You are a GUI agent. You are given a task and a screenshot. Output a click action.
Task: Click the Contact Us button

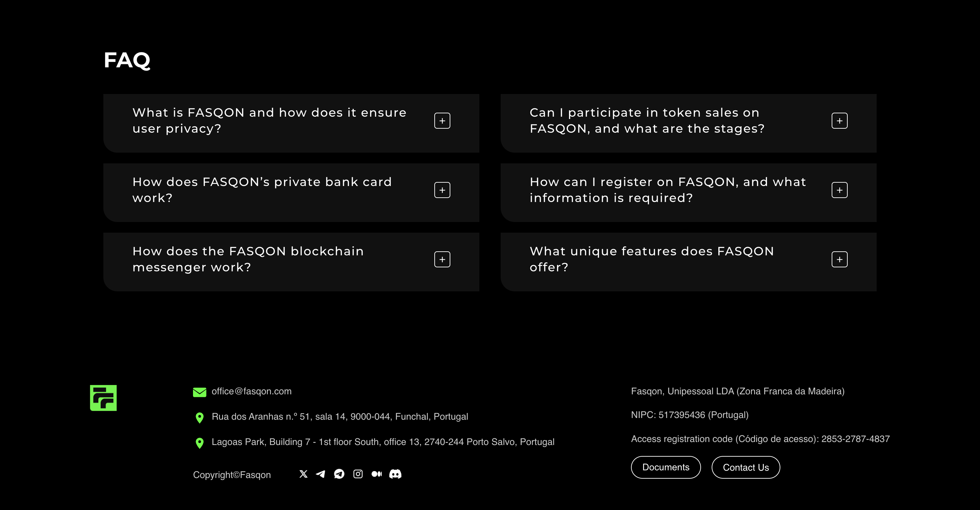[746, 467]
